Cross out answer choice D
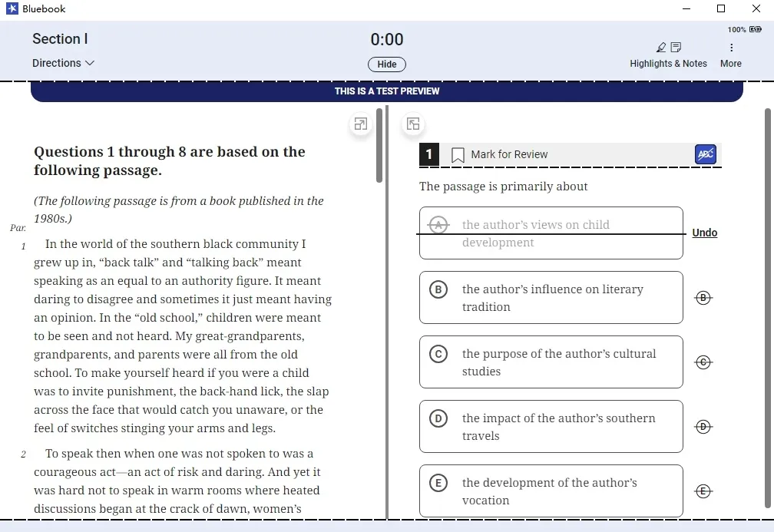774x532 pixels. click(703, 426)
